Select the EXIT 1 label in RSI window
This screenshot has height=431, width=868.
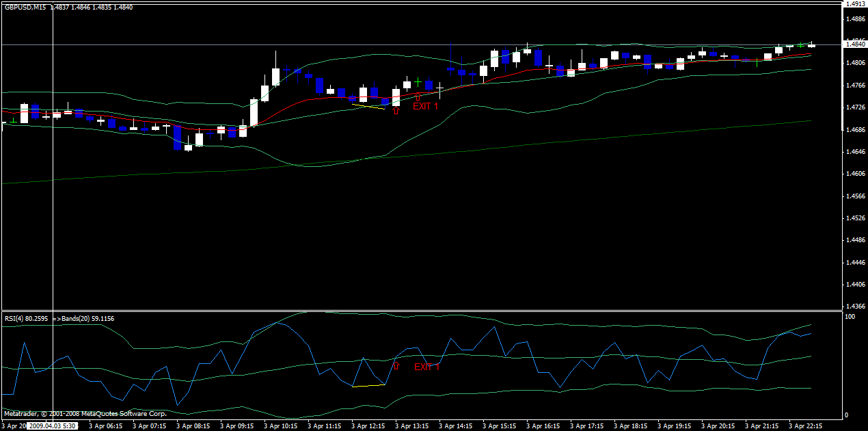(x=427, y=367)
